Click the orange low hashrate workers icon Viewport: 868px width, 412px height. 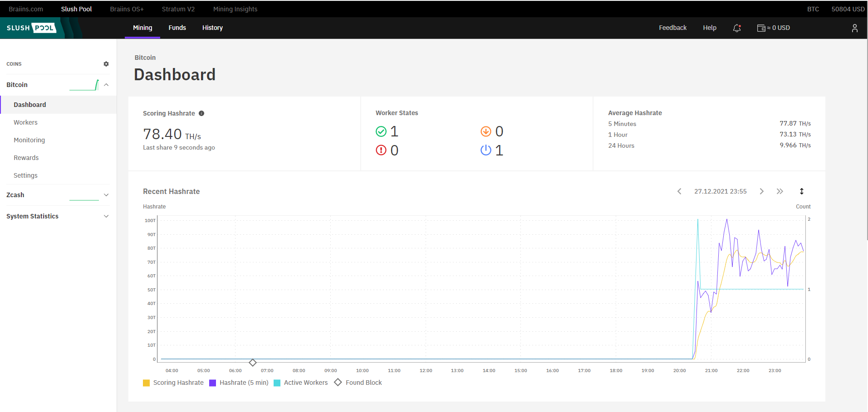(486, 131)
